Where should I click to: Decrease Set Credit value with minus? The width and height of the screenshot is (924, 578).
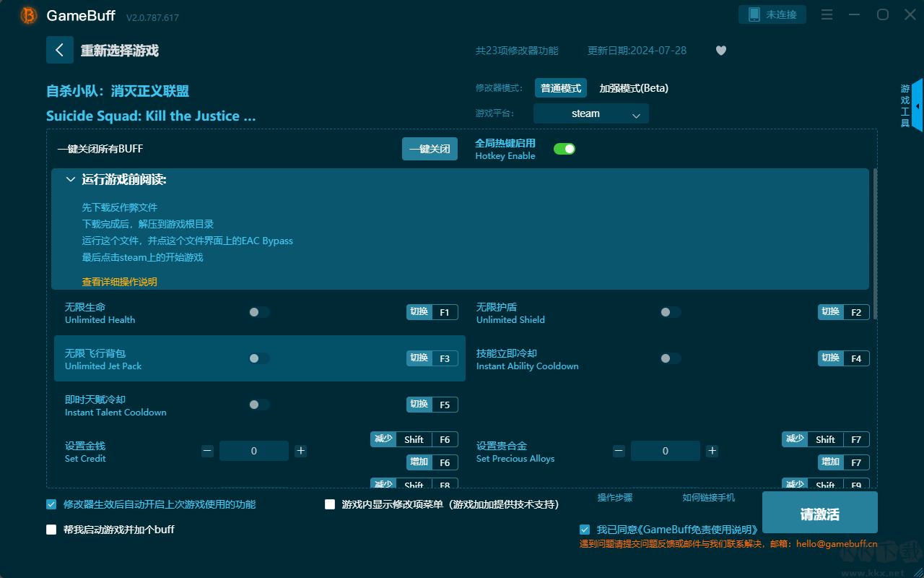tap(208, 451)
